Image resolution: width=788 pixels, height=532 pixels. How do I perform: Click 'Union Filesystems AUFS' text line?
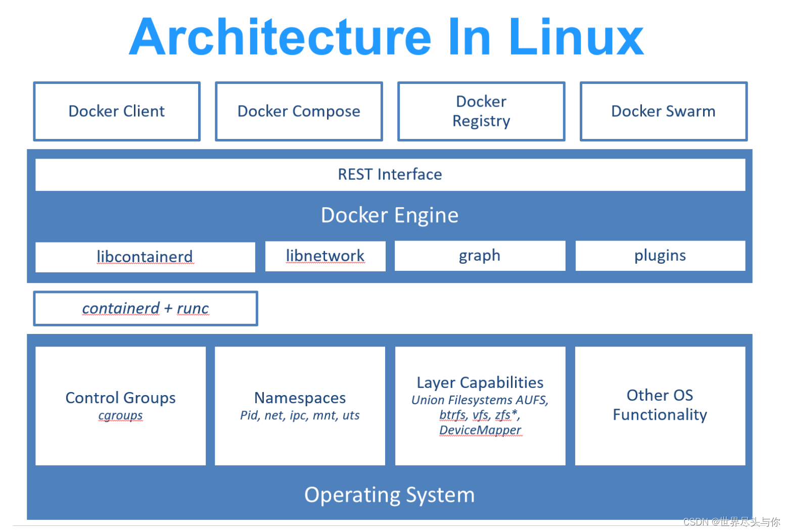[x=480, y=400]
